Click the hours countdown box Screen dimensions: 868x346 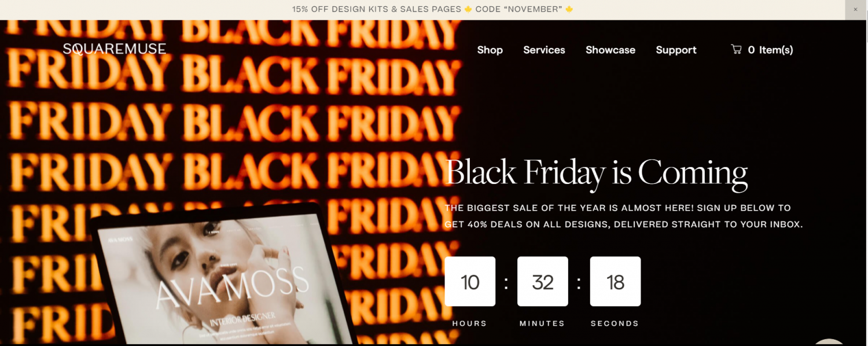tap(470, 281)
